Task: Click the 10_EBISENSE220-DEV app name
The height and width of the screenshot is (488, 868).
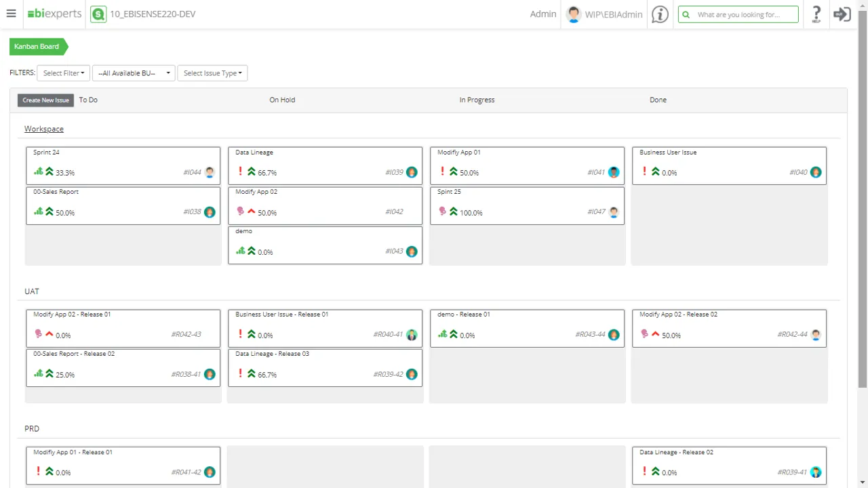Action: click(153, 14)
